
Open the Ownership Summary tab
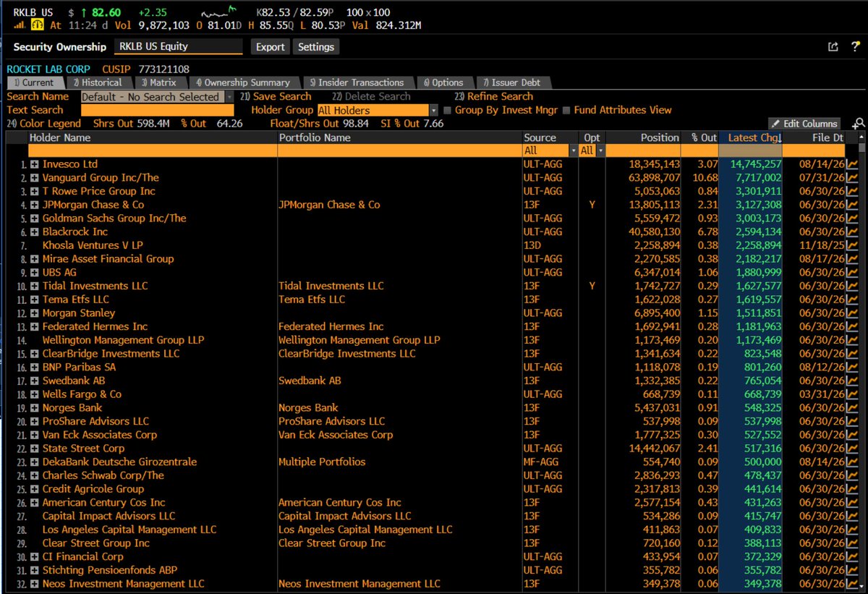[x=243, y=82]
